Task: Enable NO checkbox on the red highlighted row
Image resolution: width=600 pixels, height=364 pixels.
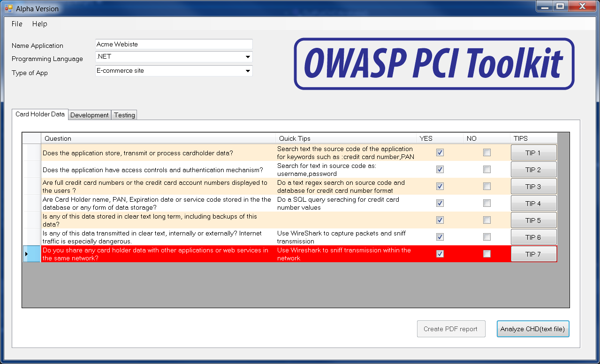Action: (486, 253)
